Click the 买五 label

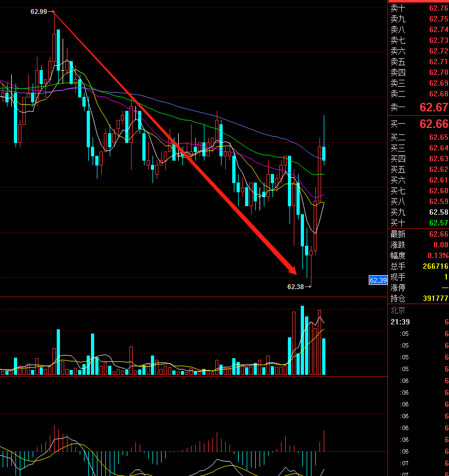pos(398,169)
